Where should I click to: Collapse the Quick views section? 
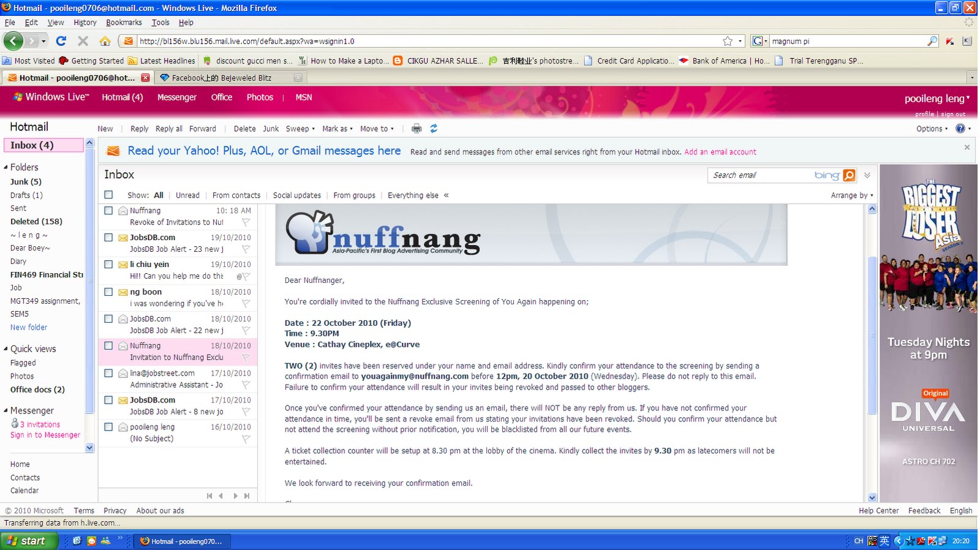pyautogui.click(x=6, y=349)
